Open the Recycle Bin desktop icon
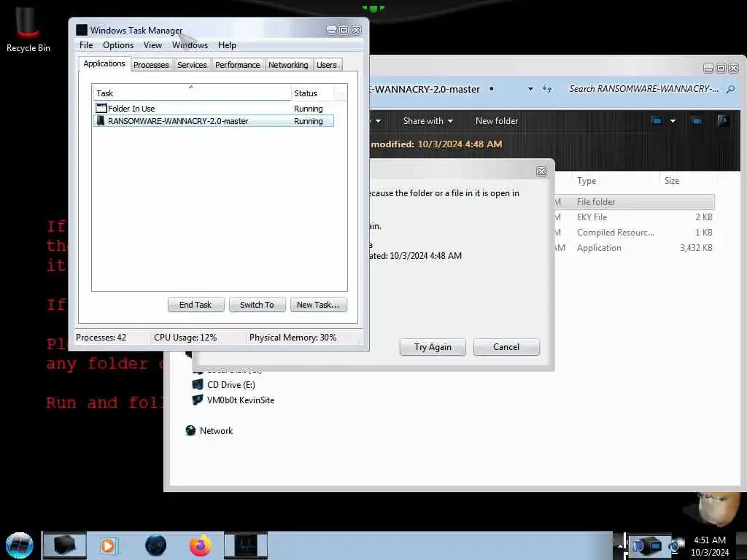Screen dimensions: 747x560 tap(28, 29)
